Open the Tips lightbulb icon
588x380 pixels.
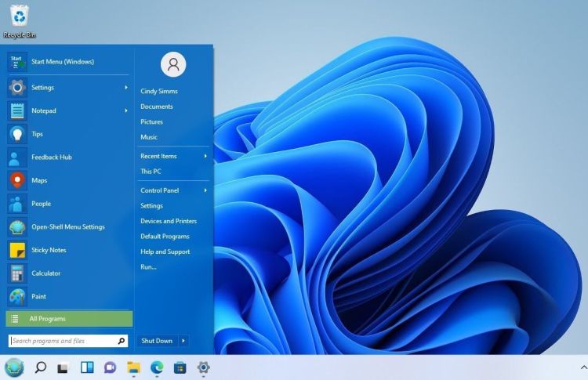tap(17, 134)
